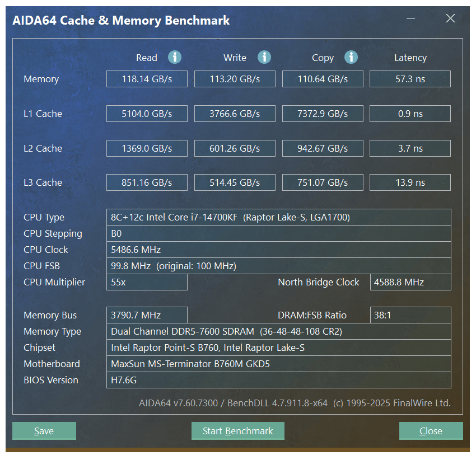Click the Copy column header
This screenshot has height=460, width=476.
click(323, 58)
